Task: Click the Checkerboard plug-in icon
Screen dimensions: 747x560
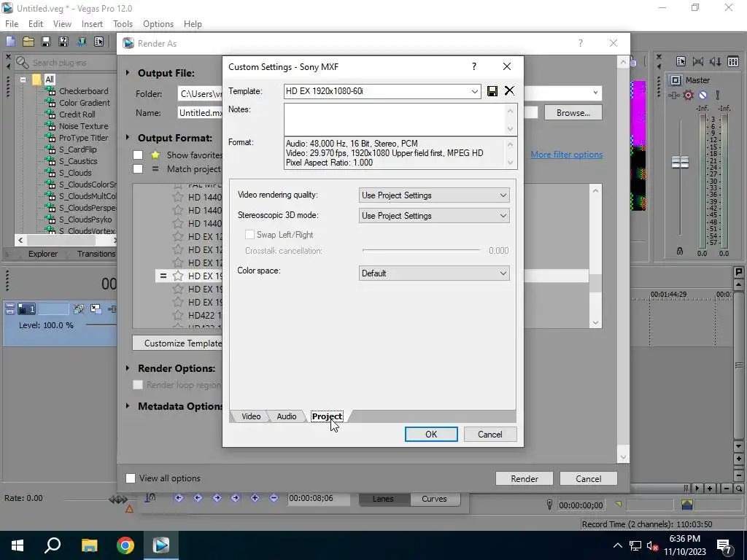Action: (x=50, y=91)
